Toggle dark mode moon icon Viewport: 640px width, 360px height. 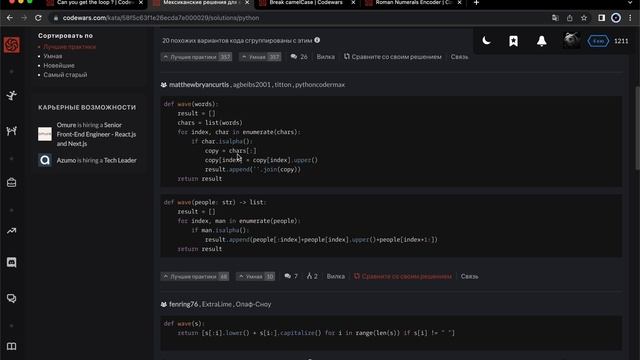point(486,41)
